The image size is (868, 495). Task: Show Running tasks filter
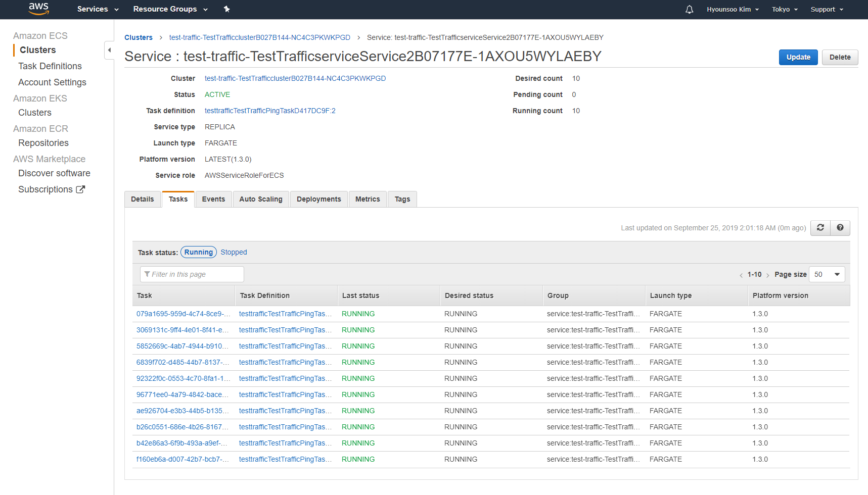[199, 252]
